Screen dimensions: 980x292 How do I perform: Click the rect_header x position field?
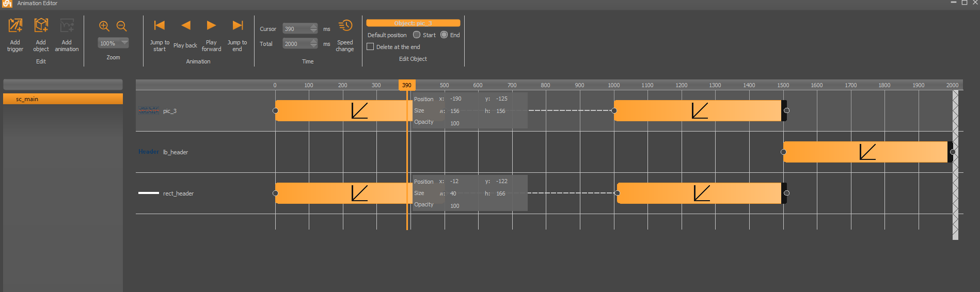click(x=455, y=182)
